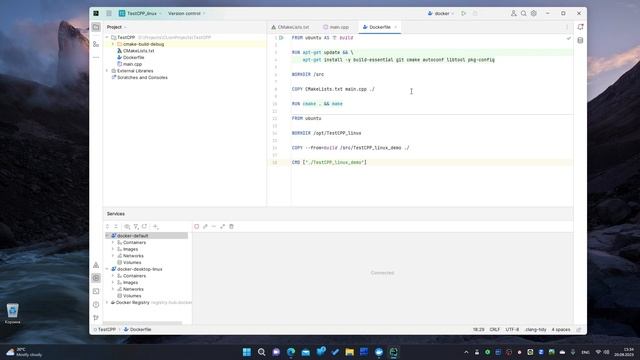Viewport: 640px width, 360px height.
Task: Open the Git tool window icon
Action: click(96, 318)
